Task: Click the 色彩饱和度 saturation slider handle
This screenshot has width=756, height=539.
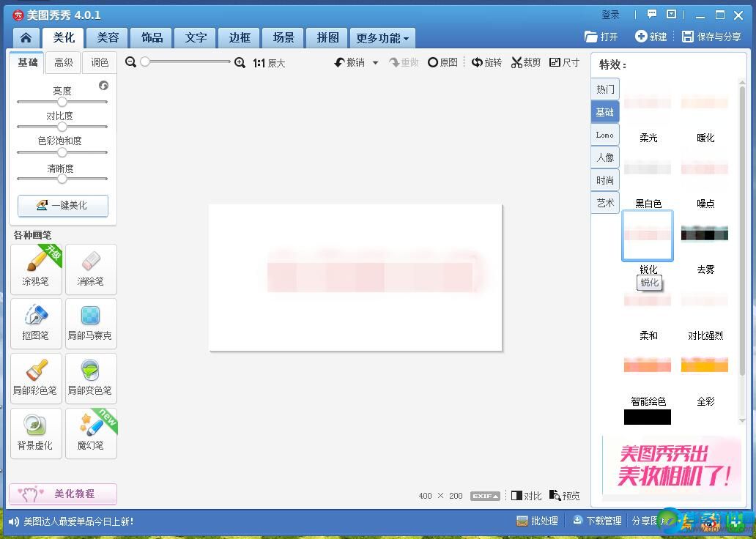Action: (x=62, y=152)
